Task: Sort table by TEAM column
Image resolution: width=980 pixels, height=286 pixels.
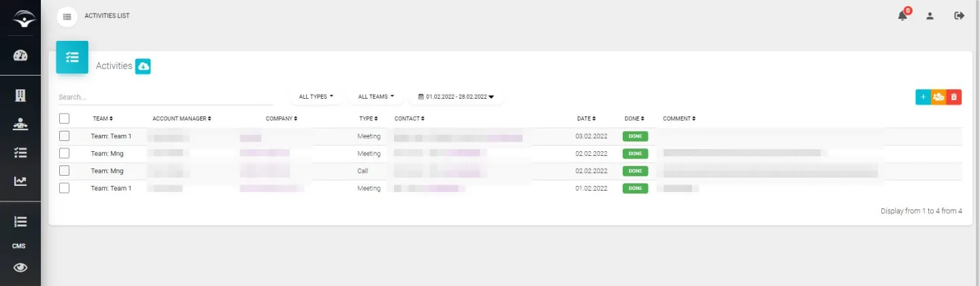Action: [x=103, y=118]
